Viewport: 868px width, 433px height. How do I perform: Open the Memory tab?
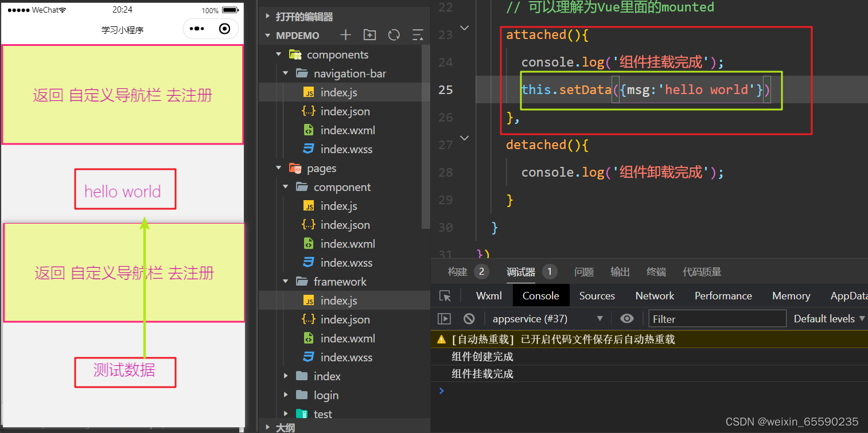(x=791, y=296)
